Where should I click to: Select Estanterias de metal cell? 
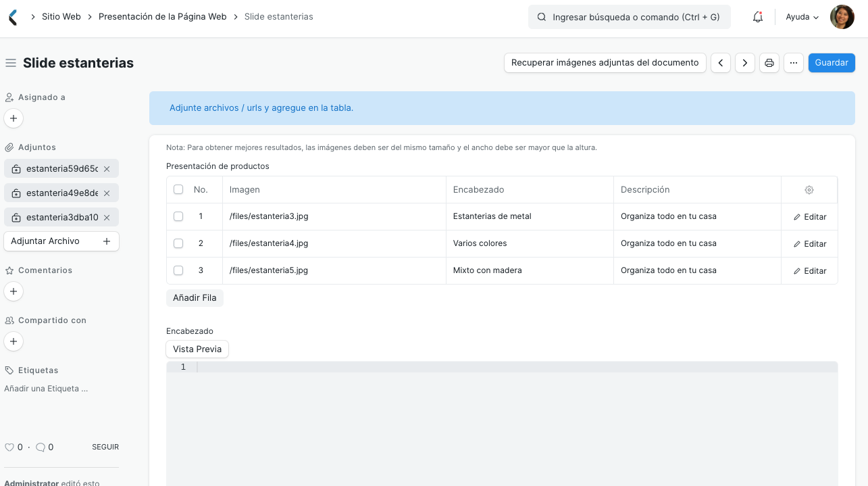[x=530, y=216]
